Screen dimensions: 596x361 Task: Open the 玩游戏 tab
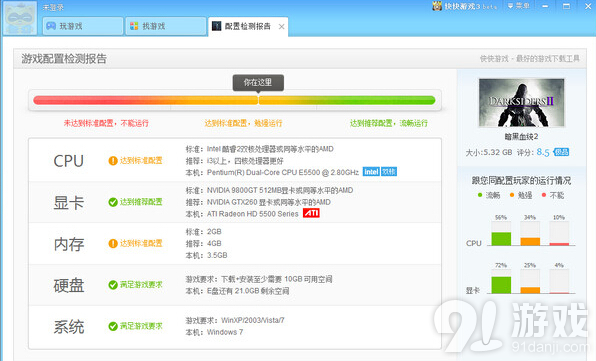click(83, 26)
